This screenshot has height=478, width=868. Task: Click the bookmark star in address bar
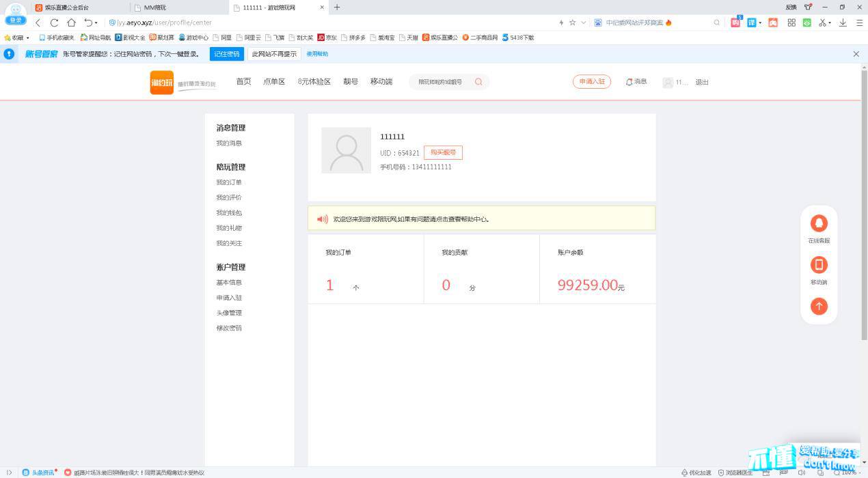[572, 23]
